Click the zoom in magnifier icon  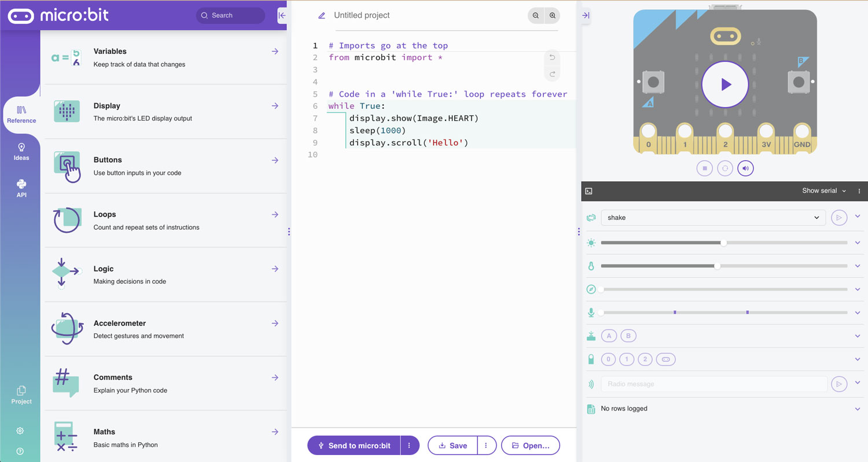point(553,16)
